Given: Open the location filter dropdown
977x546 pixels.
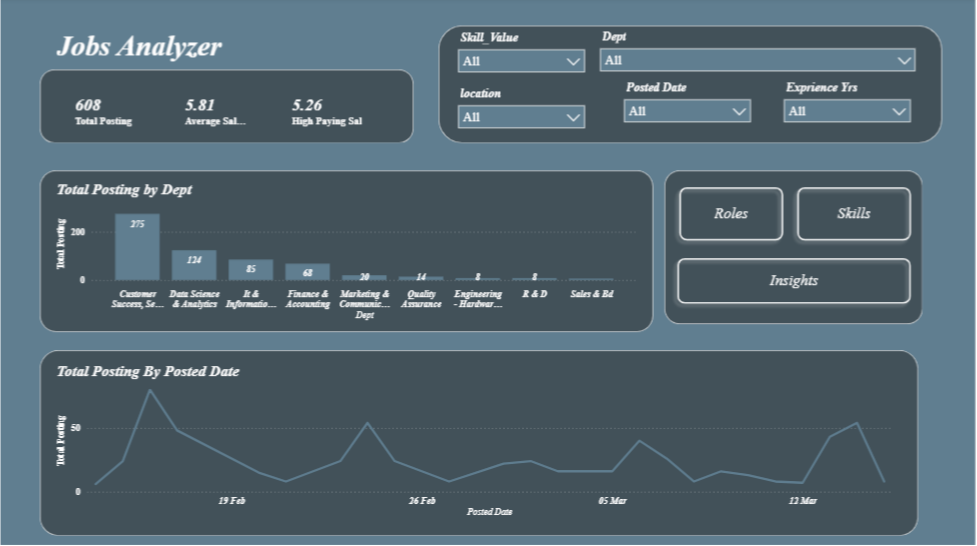Looking at the screenshot, I should 521,117.
